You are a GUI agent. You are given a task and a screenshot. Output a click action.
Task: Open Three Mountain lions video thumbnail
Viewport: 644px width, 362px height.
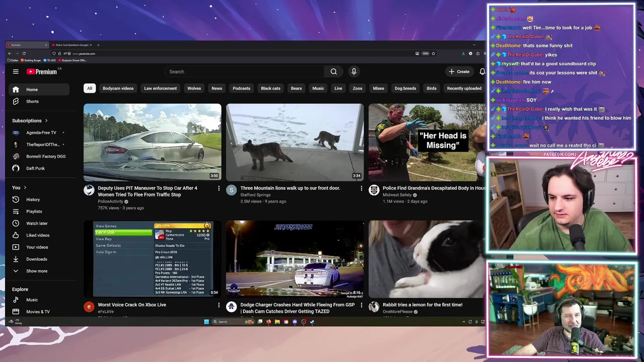(295, 142)
